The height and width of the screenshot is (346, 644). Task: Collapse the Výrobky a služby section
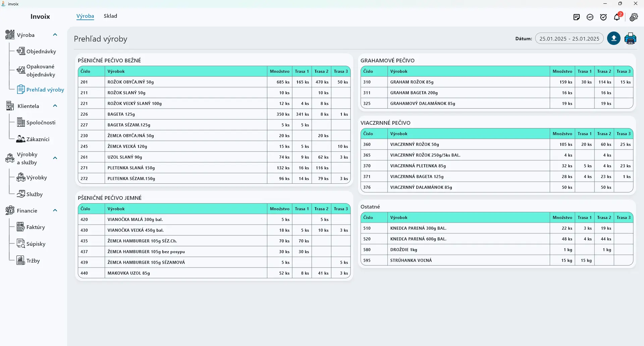tap(55, 158)
